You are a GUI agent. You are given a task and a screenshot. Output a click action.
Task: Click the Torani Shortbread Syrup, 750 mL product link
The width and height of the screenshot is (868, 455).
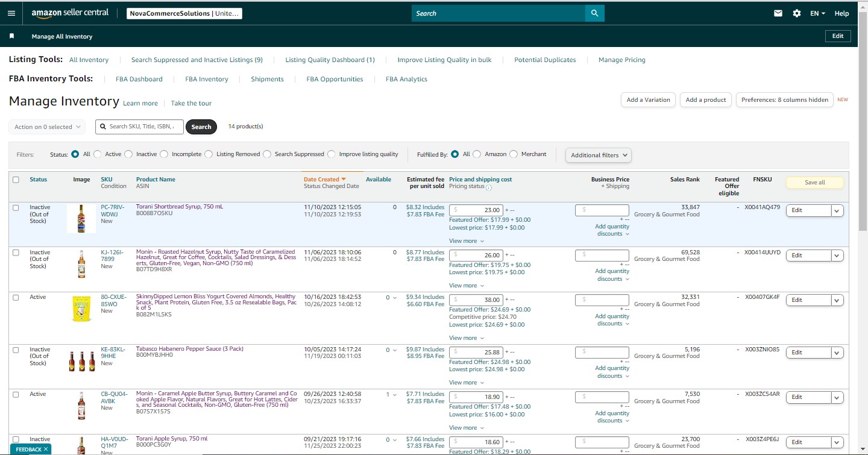pyautogui.click(x=180, y=207)
